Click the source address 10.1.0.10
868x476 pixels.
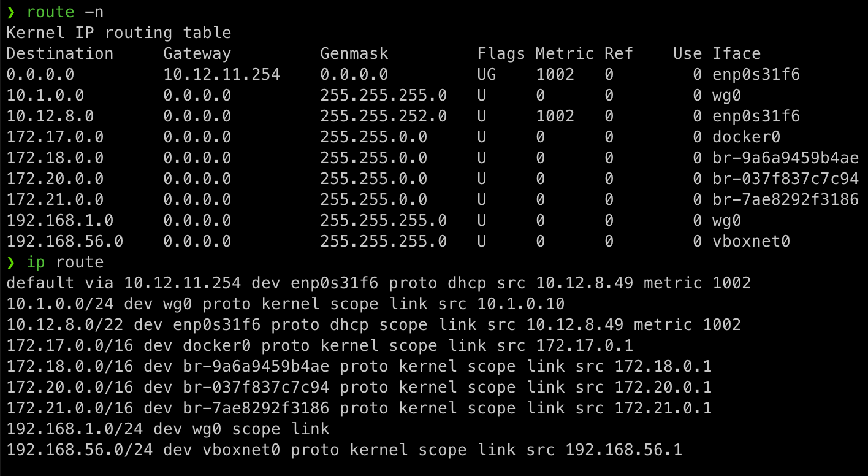[521, 304]
